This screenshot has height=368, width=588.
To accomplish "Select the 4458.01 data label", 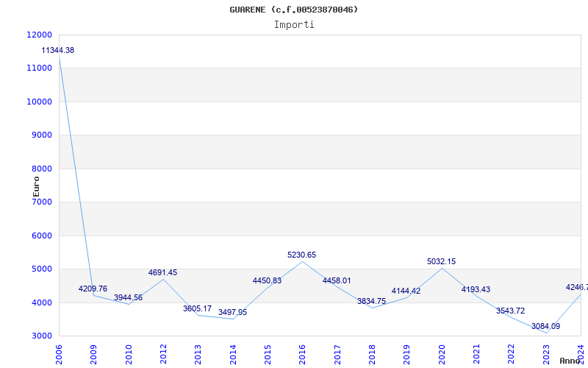I will tap(337, 280).
